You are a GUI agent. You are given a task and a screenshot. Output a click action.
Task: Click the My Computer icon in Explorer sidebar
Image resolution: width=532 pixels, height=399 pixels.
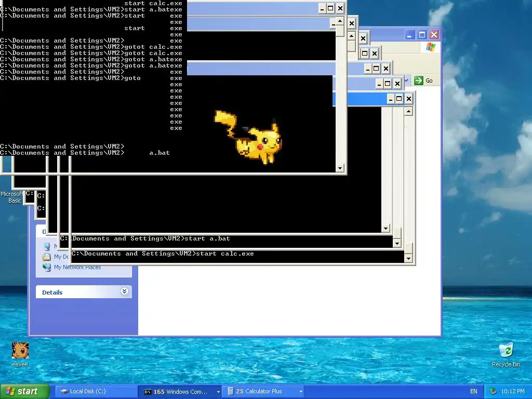coord(47,247)
